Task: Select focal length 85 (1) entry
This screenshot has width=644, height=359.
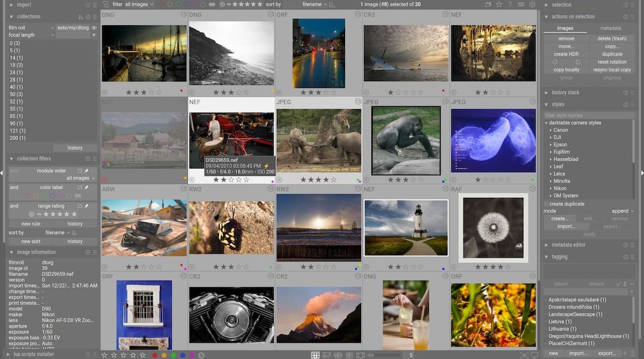Action: 16,116
